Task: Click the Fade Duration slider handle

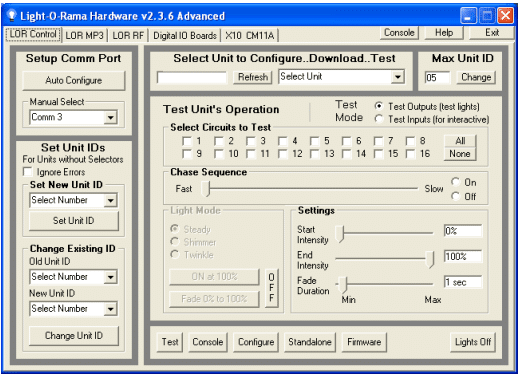Action: (343, 284)
